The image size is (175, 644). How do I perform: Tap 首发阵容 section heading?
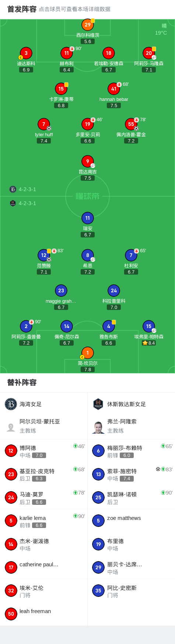(x=22, y=9)
